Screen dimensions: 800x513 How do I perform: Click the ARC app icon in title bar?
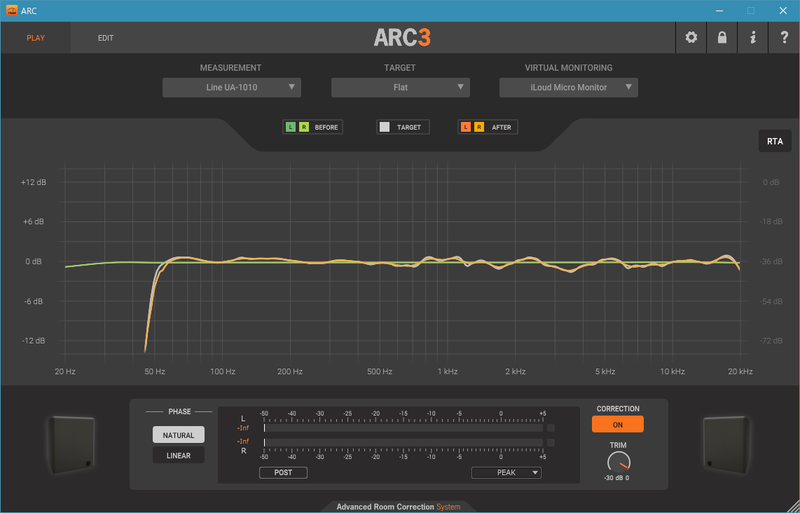pyautogui.click(x=11, y=10)
